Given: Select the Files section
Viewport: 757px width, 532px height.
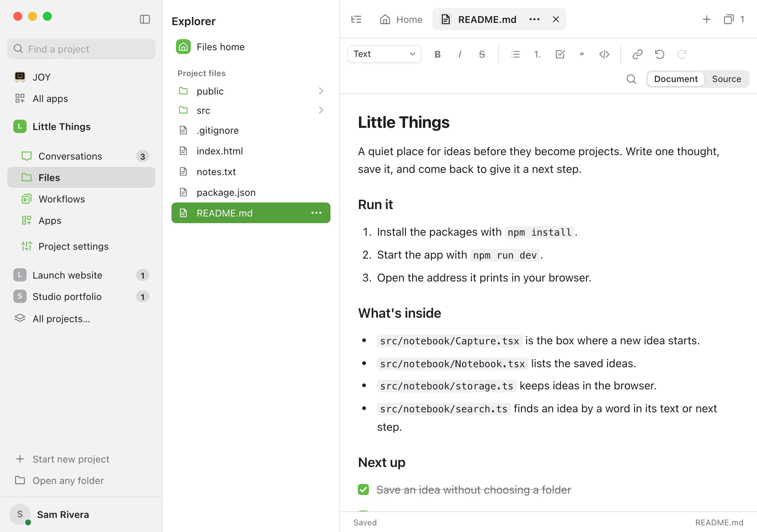Looking at the screenshot, I should click(81, 178).
